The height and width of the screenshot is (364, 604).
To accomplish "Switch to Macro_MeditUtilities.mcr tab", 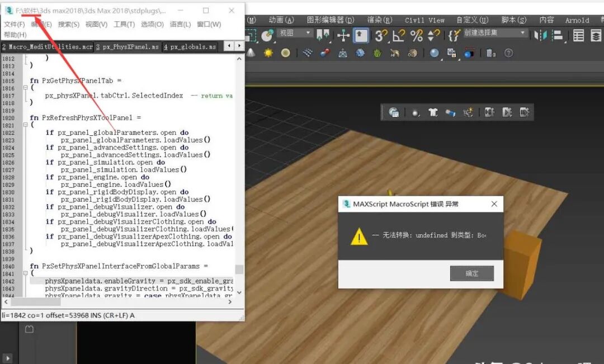I will tap(47, 47).
